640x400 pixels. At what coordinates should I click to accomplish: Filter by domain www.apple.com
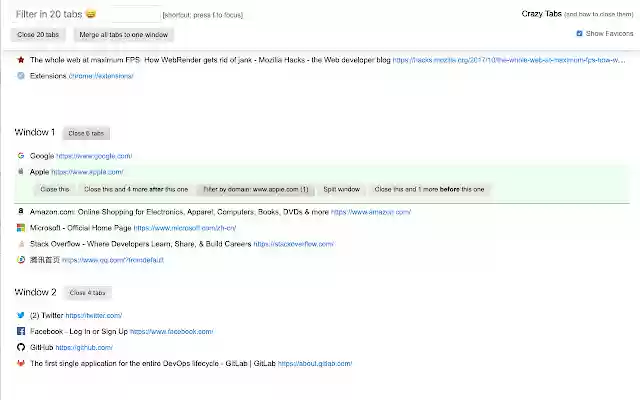coord(256,189)
